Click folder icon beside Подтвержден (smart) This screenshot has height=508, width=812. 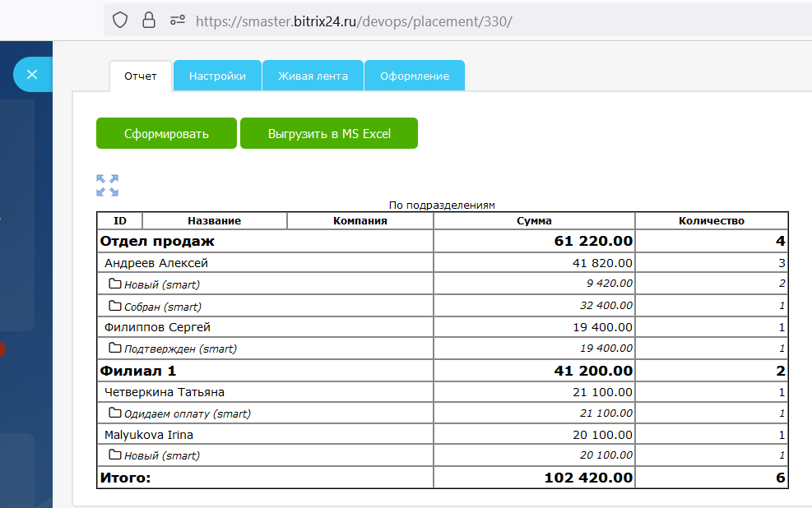tap(115, 348)
